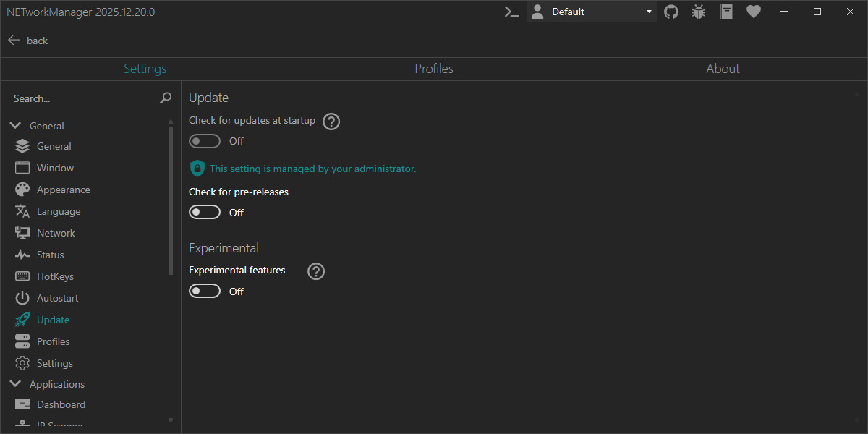
Task: Click the bug report icon
Action: 698,12
